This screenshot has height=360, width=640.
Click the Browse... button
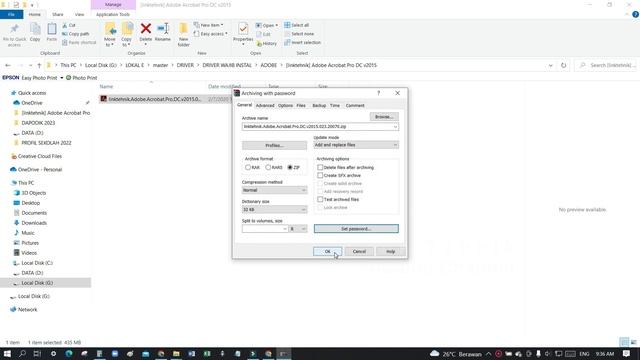(384, 117)
